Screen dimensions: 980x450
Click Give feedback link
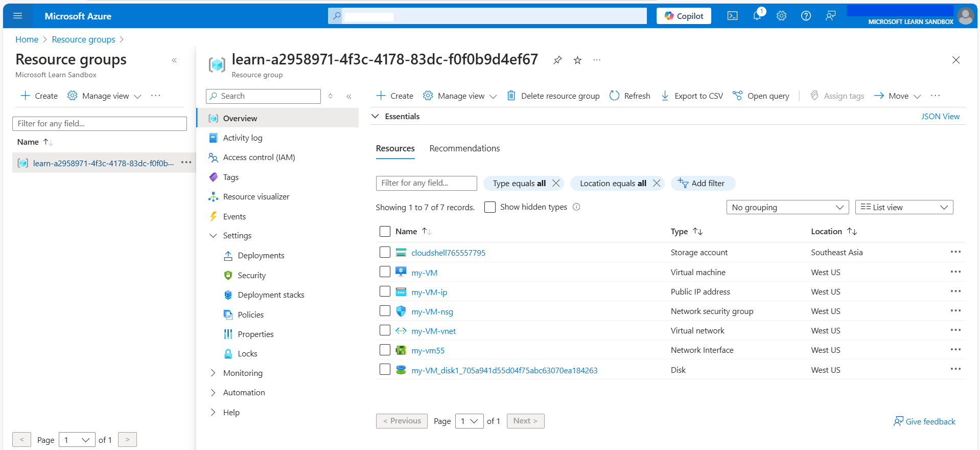pyautogui.click(x=924, y=421)
